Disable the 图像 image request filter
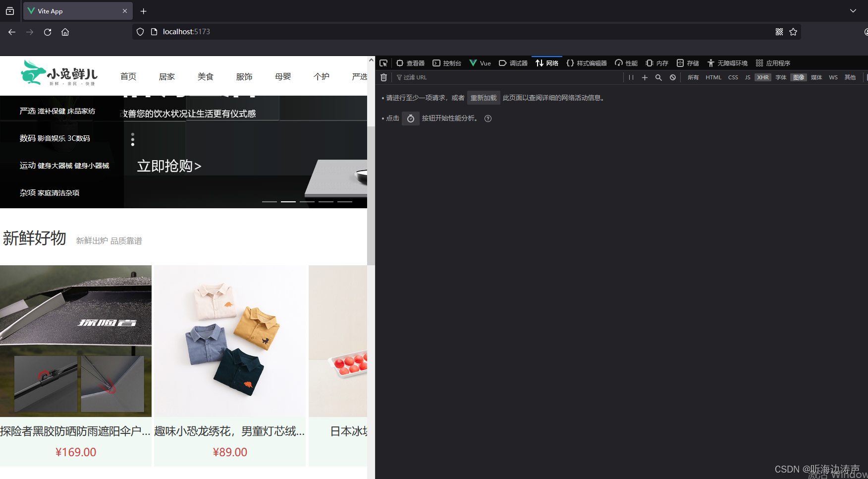 [x=798, y=77]
